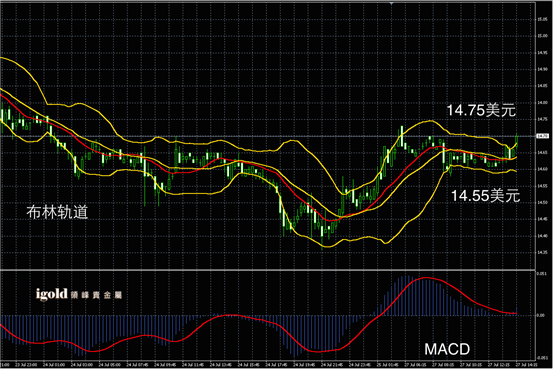Screen dimensions: 553x369
Task: Click the 14.50 price level on right axis
Action: [x=542, y=202]
